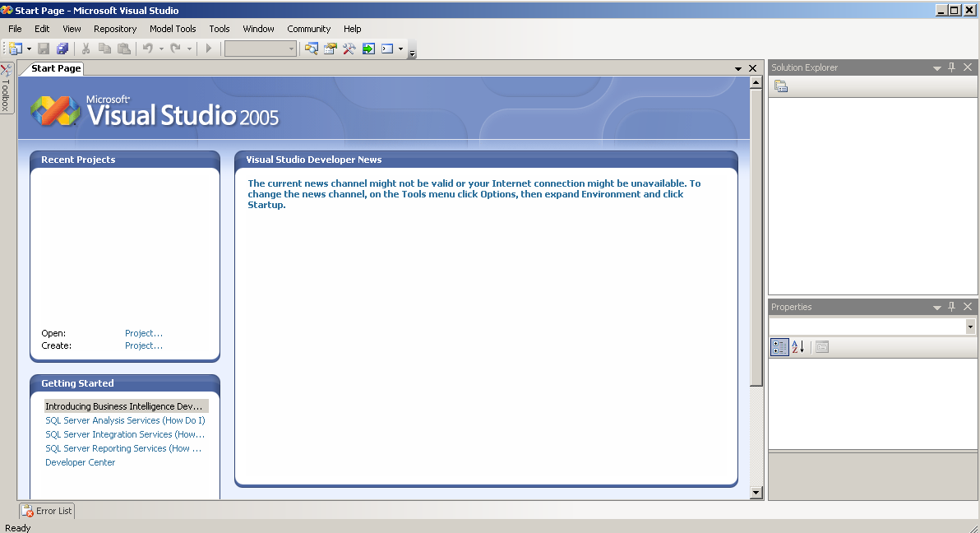Sort properties alphabetically with A-Z icon
This screenshot has height=533, width=980.
[x=797, y=347]
